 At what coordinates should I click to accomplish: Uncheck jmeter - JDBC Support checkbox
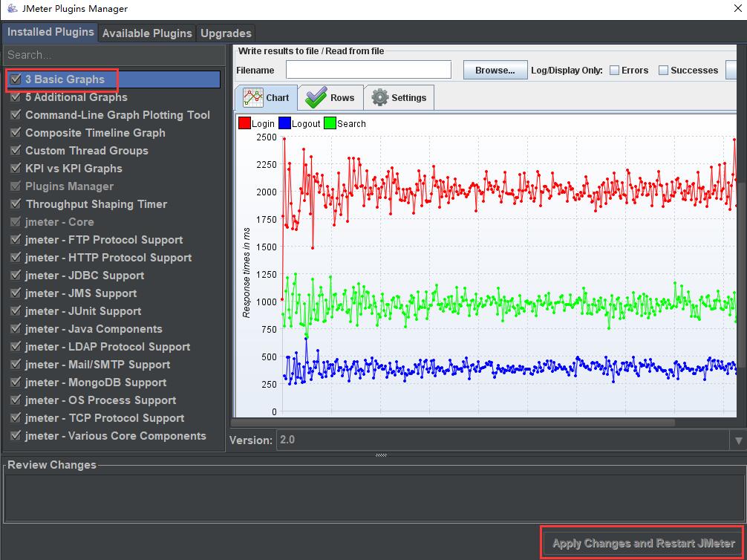click(16, 276)
